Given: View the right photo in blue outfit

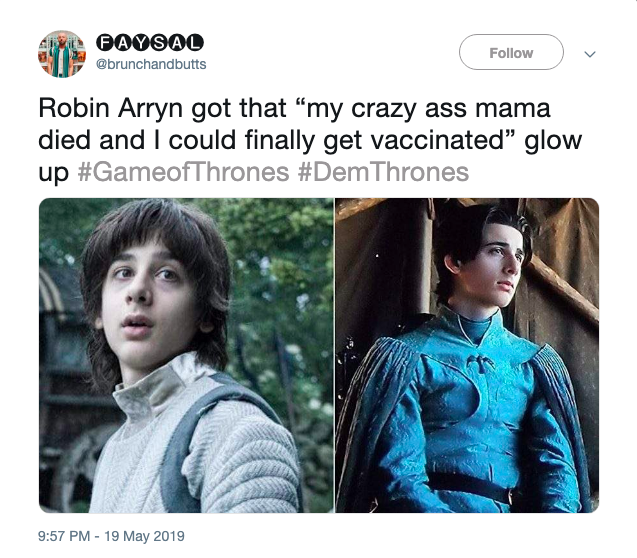Looking at the screenshot, I should [467, 355].
